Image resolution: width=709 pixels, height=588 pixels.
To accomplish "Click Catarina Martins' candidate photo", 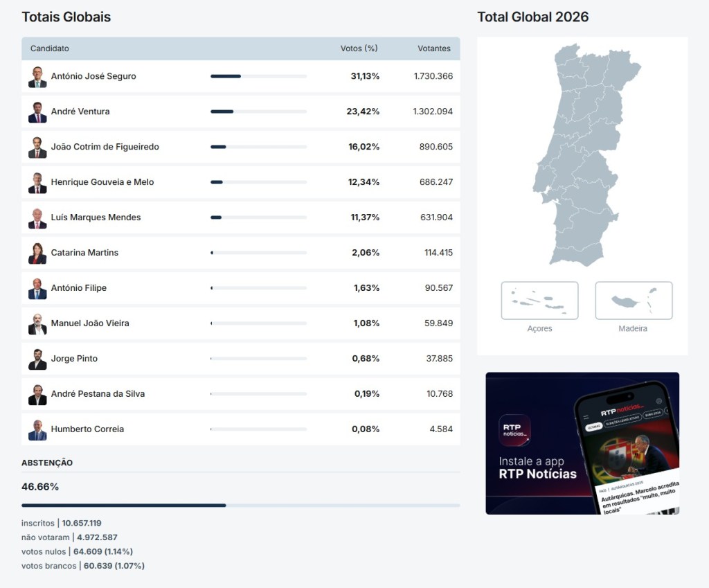I will [37, 253].
